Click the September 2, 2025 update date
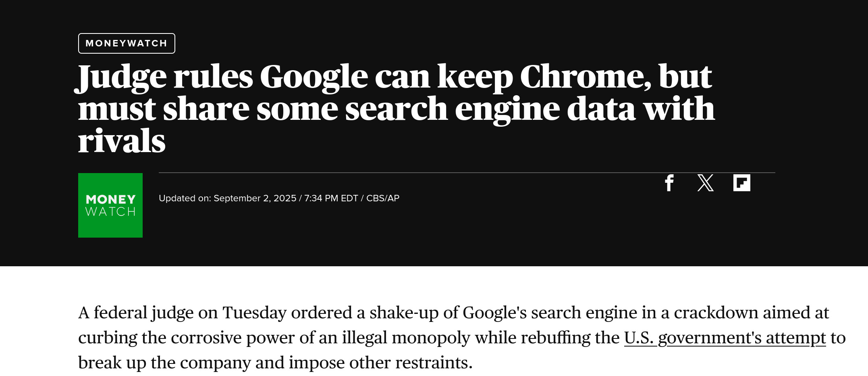The height and width of the screenshot is (376, 868). pos(255,198)
